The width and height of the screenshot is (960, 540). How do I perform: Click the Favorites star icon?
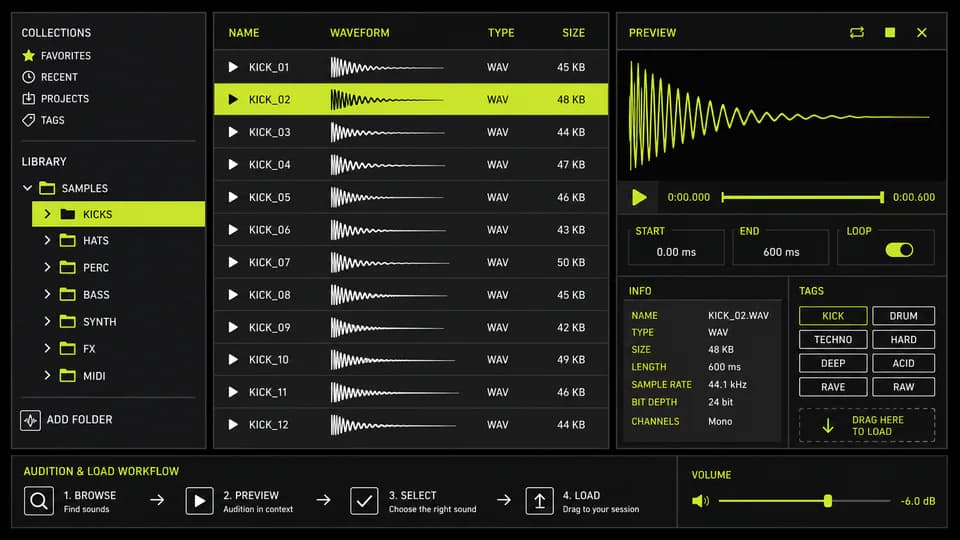(28, 56)
